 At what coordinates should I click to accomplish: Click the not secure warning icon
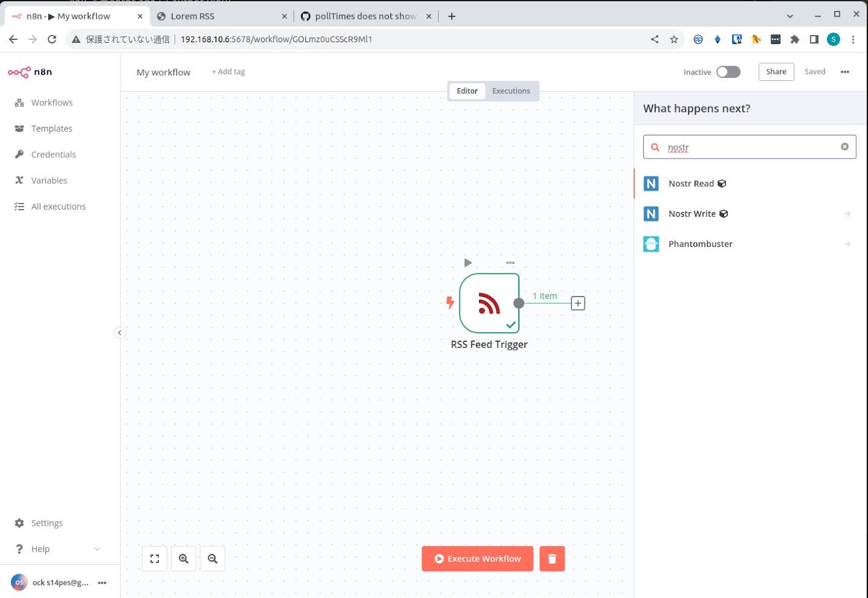click(x=76, y=39)
